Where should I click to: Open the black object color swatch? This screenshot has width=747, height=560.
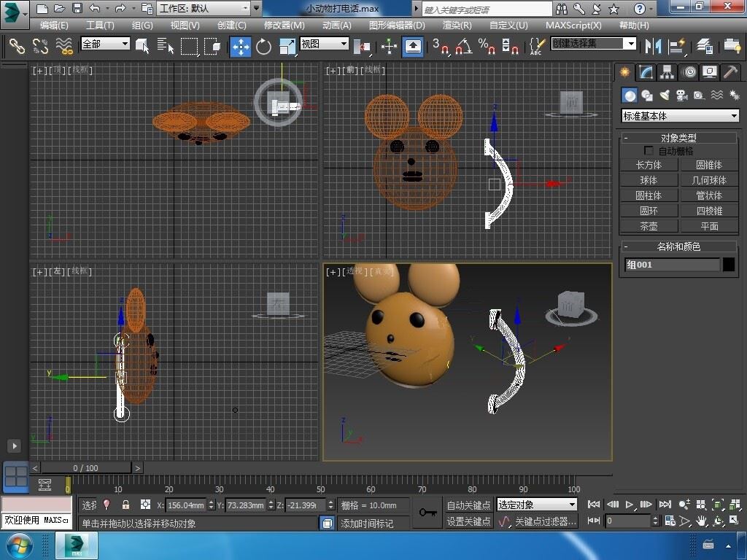pos(729,264)
